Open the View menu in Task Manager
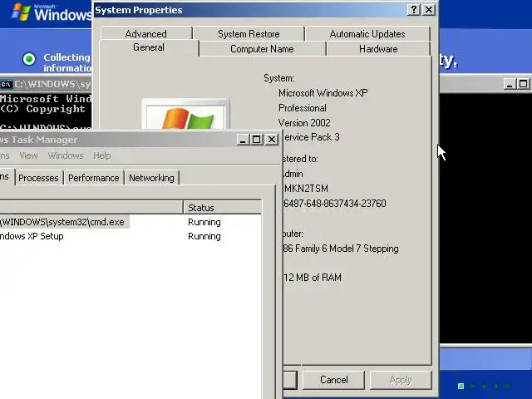 click(x=28, y=155)
